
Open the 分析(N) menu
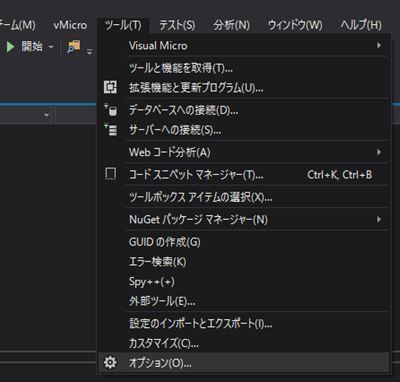(232, 25)
